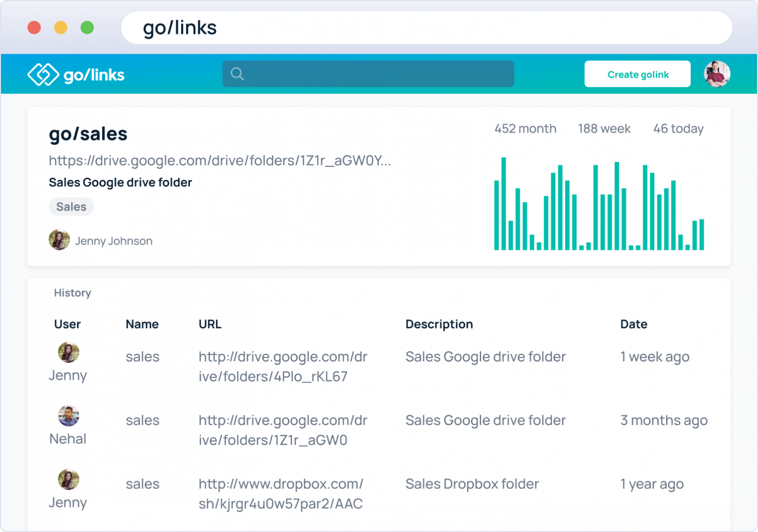758x532 pixels.
Task: Click Jenny's avatar next to the Dropbox entry
Action: [68, 479]
